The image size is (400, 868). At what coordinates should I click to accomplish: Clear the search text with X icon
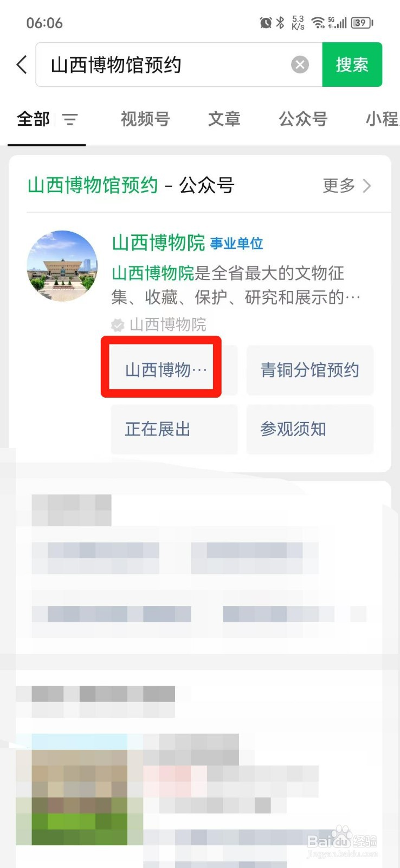(x=300, y=65)
